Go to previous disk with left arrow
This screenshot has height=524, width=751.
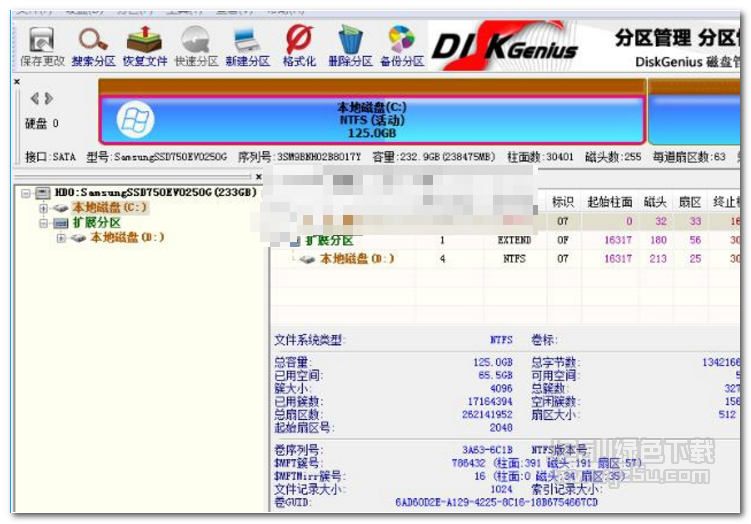point(34,99)
